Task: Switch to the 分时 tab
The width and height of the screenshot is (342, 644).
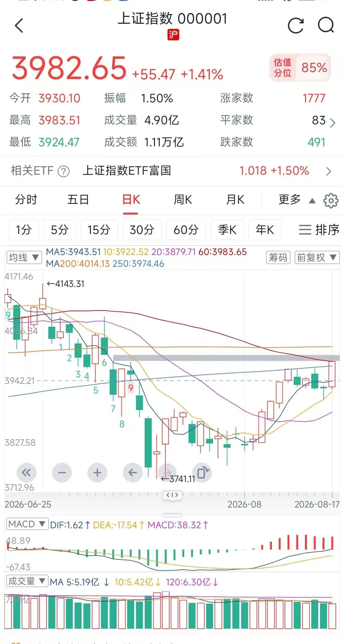Action: coord(26,200)
